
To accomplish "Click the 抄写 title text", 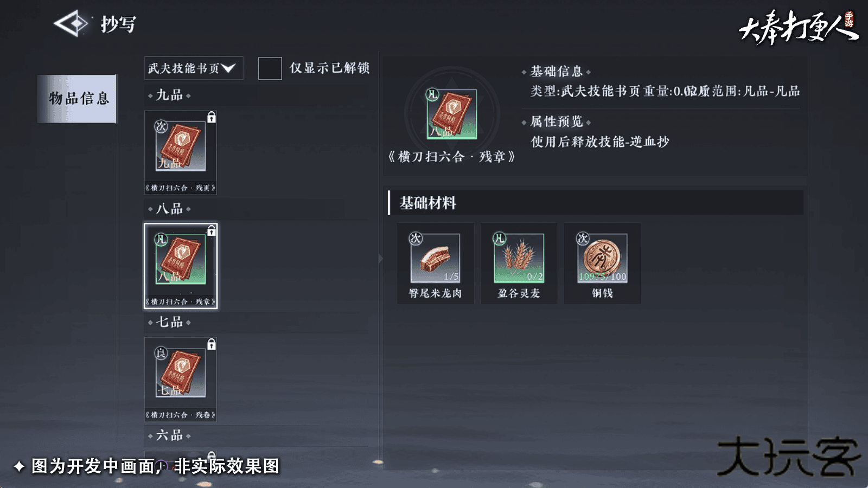I will (118, 24).
